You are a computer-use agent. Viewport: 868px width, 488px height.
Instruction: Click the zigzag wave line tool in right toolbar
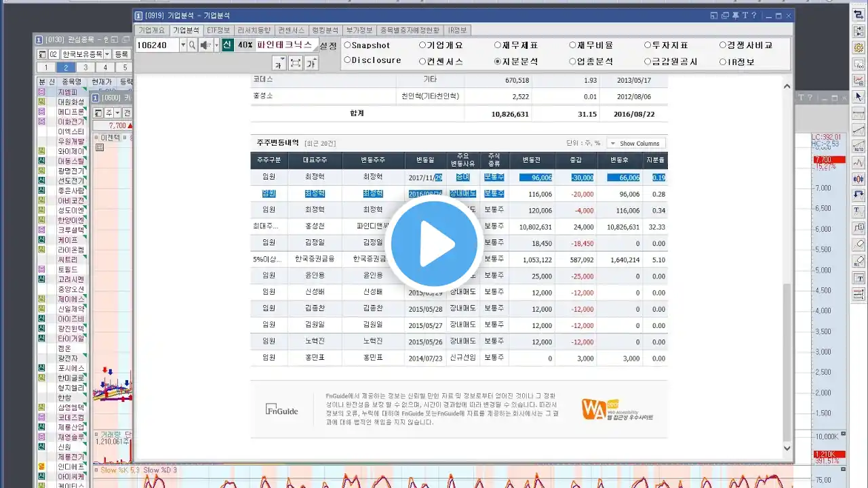859,163
